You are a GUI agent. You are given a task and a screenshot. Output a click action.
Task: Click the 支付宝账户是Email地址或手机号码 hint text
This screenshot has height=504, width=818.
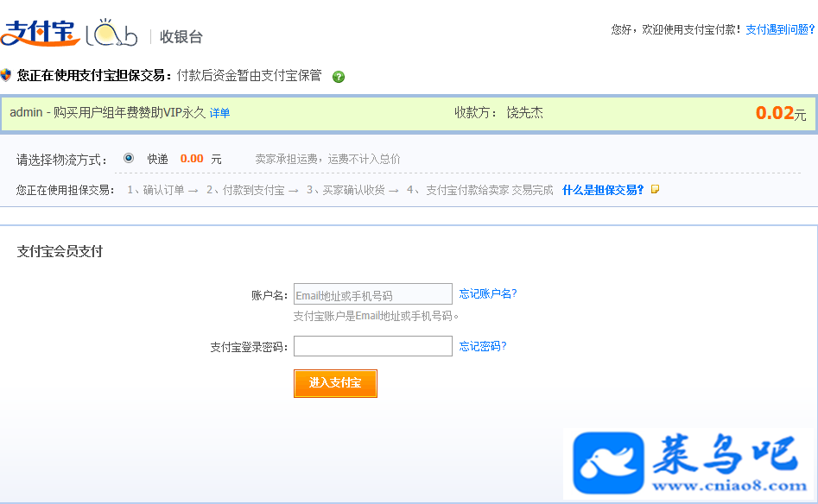click(x=376, y=316)
